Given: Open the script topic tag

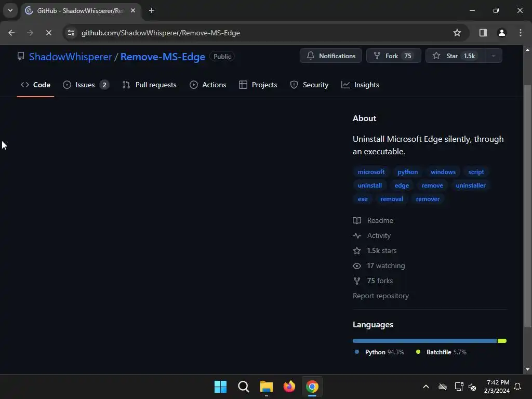Looking at the screenshot, I should [476, 172].
